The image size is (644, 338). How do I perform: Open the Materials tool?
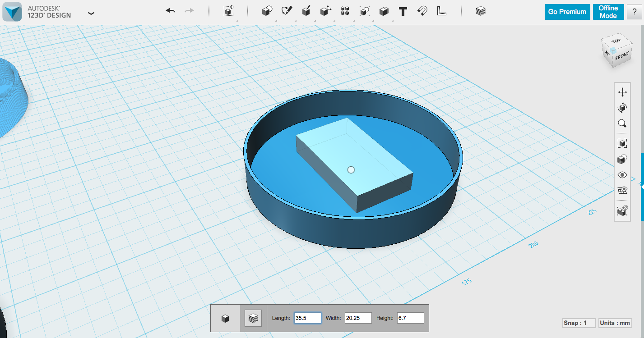pos(481,11)
